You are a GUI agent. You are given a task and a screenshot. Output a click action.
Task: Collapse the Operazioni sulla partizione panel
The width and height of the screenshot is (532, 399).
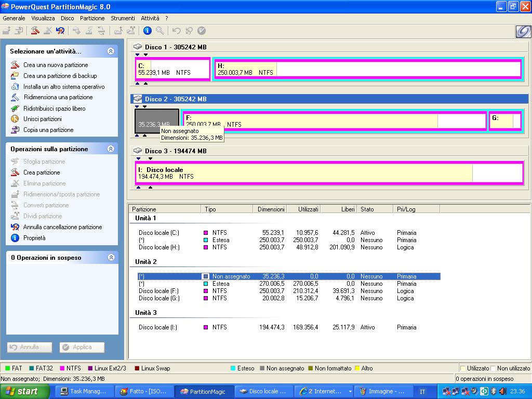click(x=111, y=149)
